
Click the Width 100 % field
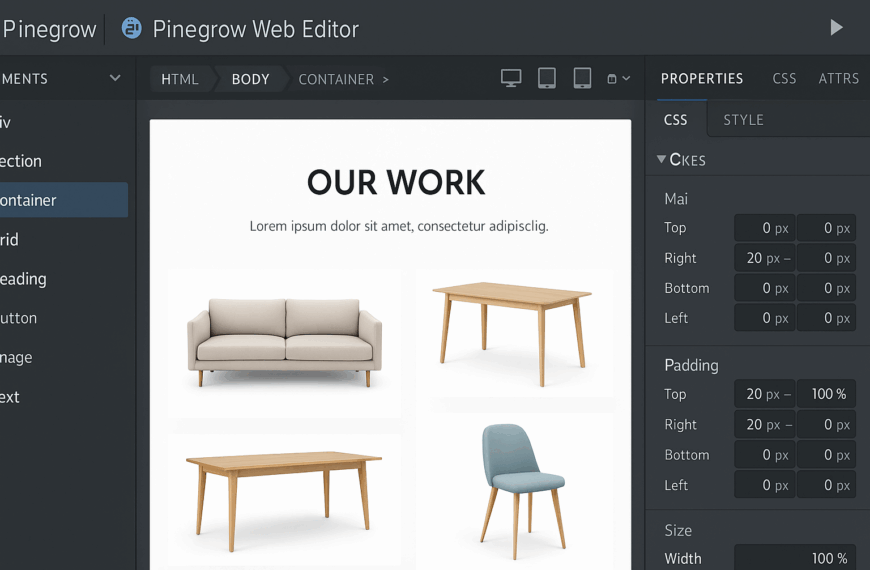coord(795,558)
